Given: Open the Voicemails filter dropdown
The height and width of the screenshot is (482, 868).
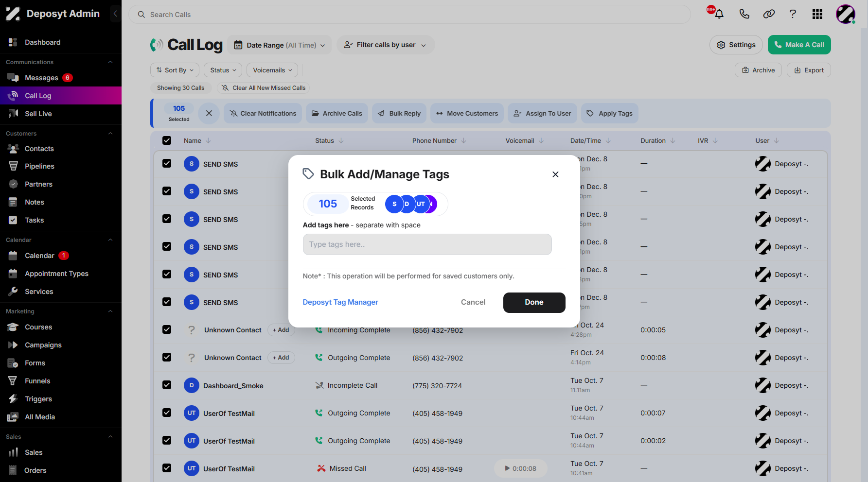Looking at the screenshot, I should pyautogui.click(x=272, y=70).
